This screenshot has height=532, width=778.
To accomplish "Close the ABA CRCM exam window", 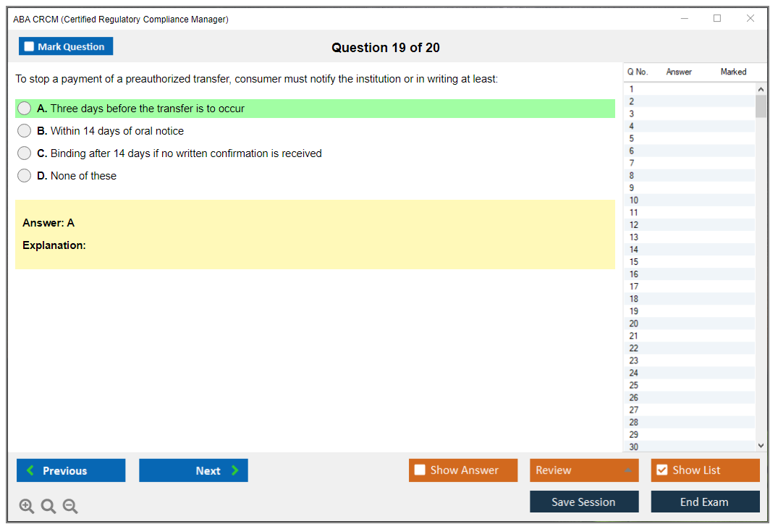I will (750, 19).
